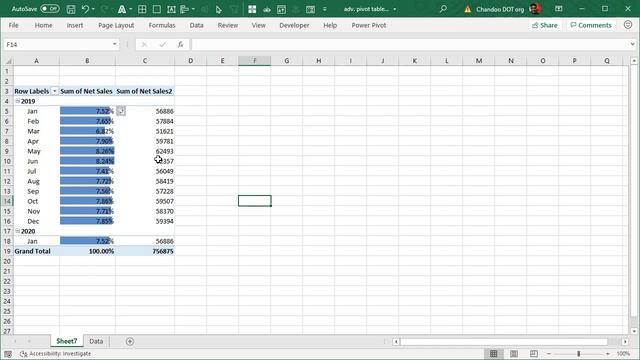The image size is (640, 360).
Task: Open the Review ribbon tab
Action: pos(228,25)
